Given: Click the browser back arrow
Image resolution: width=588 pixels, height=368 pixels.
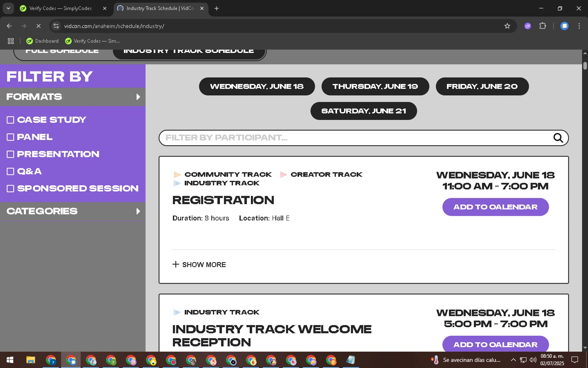Looking at the screenshot, I should point(9,26).
